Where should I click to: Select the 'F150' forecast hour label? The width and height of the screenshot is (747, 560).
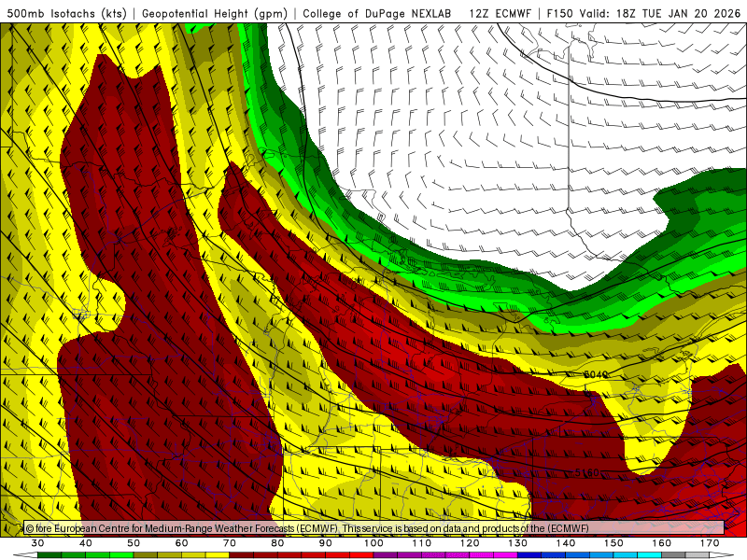click(559, 13)
